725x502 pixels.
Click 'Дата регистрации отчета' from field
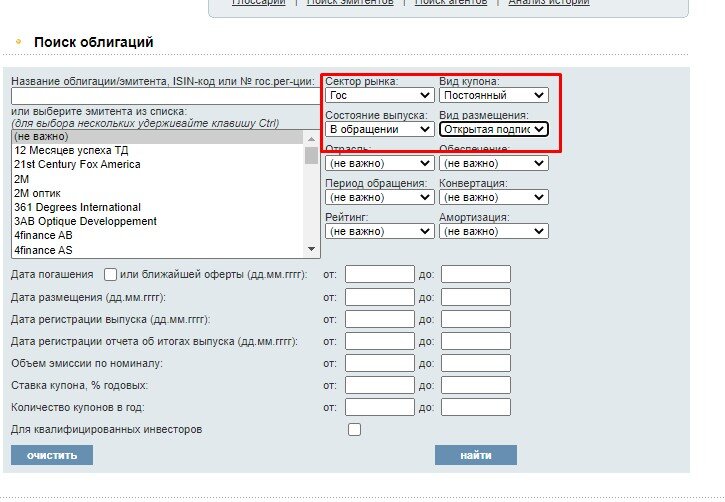(x=380, y=341)
